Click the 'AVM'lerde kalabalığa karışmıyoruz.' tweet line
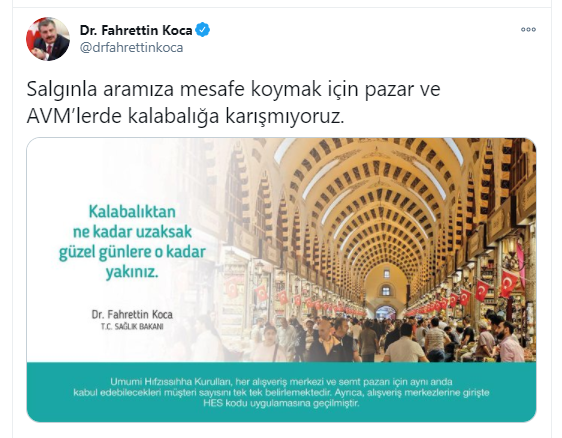Image resolution: width=562 pixels, height=438 pixels. click(x=185, y=116)
